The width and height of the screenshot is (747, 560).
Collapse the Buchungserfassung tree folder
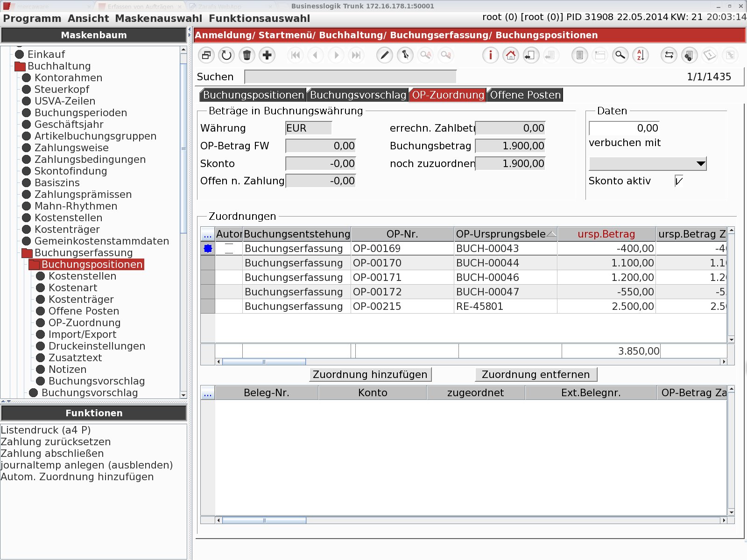[27, 253]
